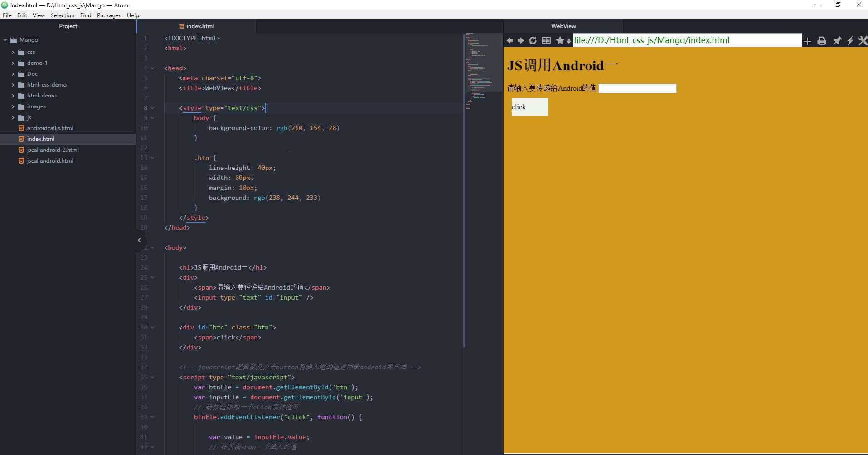Restore down the Atom window

838,5
